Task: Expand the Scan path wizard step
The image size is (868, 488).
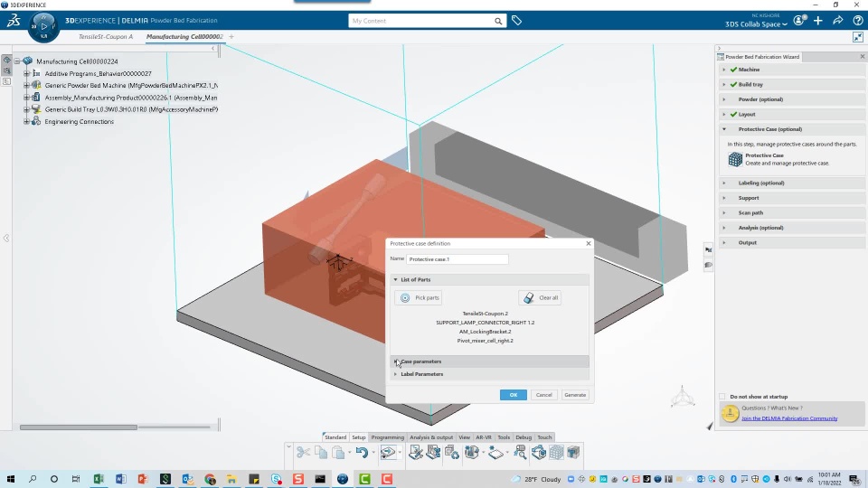Action: pyautogui.click(x=724, y=213)
